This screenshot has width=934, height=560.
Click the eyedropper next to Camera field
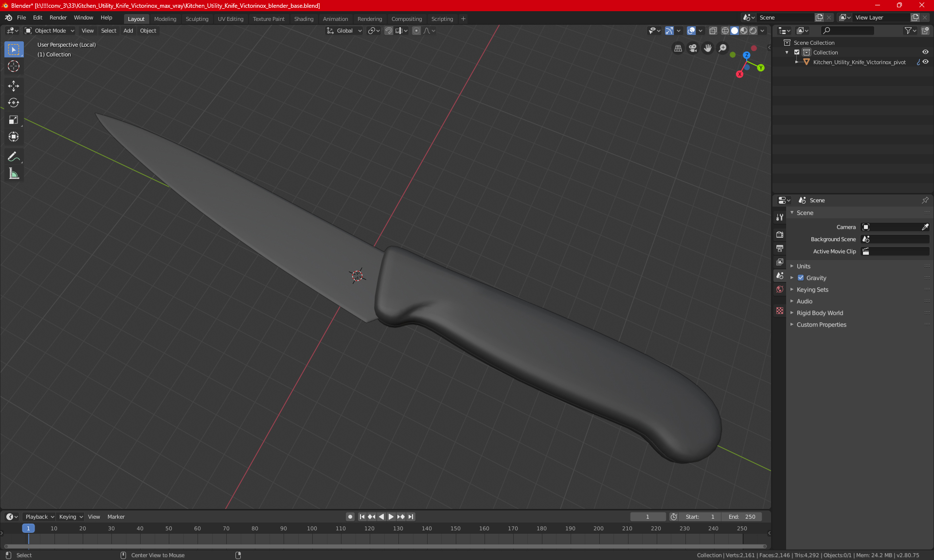pyautogui.click(x=925, y=227)
